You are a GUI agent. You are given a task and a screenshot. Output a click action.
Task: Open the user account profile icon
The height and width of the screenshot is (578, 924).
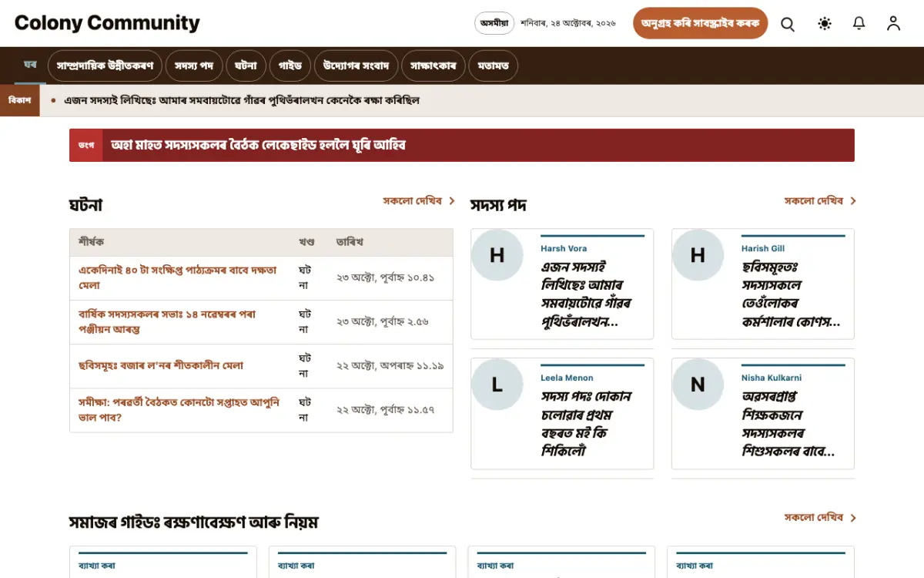pos(893,24)
